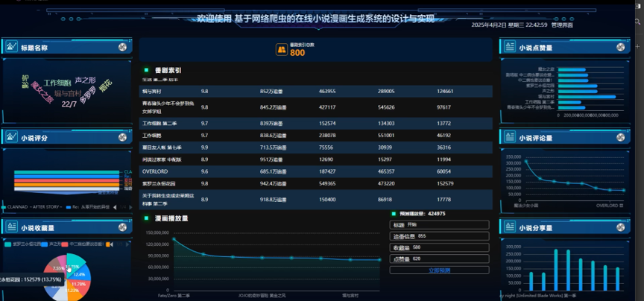Click round fan icon in 小说收藏量 header
Image resolution: width=644 pixels, height=301 pixels.
click(122, 227)
